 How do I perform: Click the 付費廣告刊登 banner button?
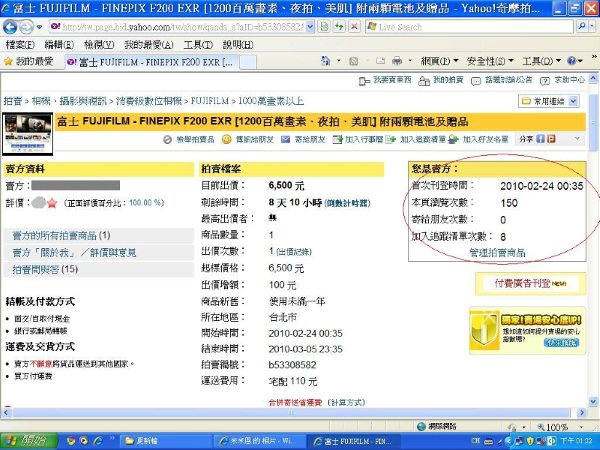[530, 284]
